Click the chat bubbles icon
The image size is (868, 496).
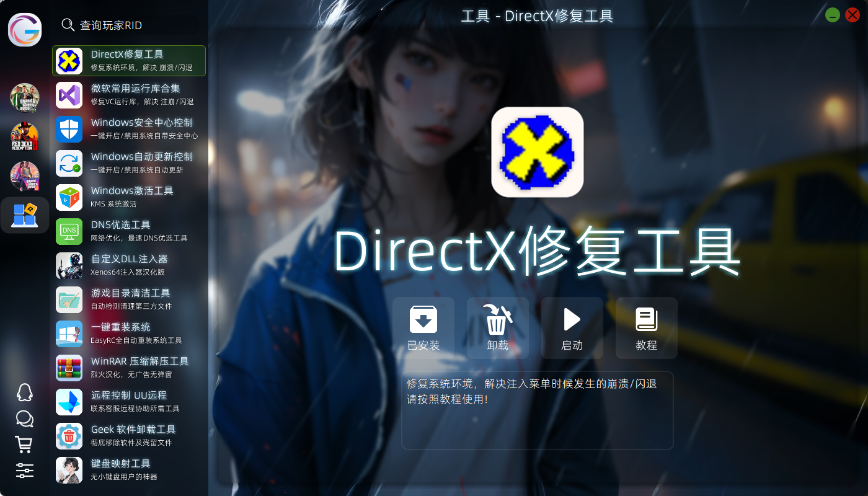click(x=24, y=419)
